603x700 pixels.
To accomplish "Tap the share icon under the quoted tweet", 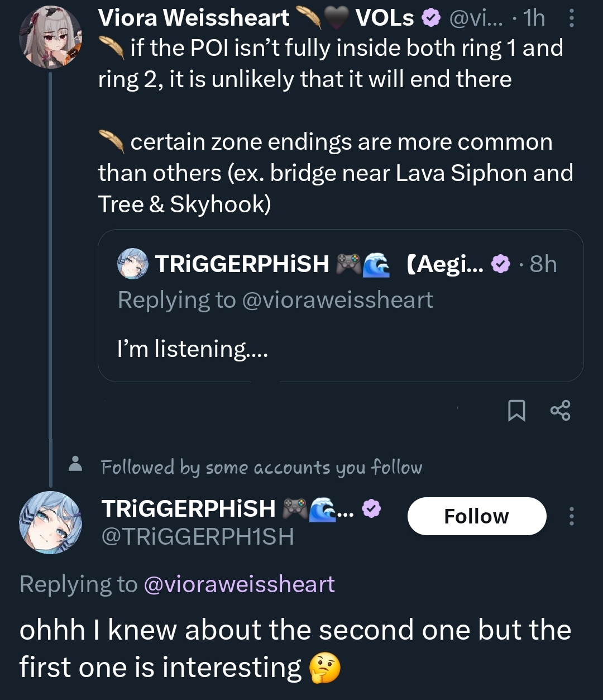I will pos(560,411).
